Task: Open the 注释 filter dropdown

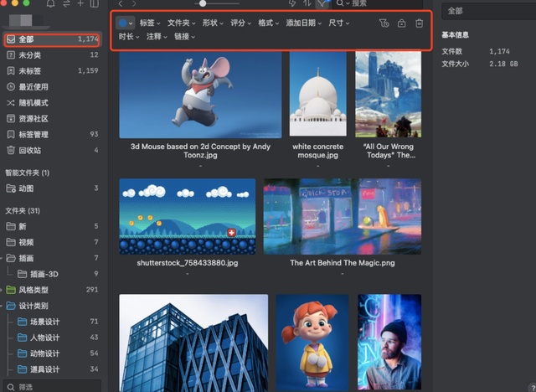Action: pyautogui.click(x=157, y=37)
